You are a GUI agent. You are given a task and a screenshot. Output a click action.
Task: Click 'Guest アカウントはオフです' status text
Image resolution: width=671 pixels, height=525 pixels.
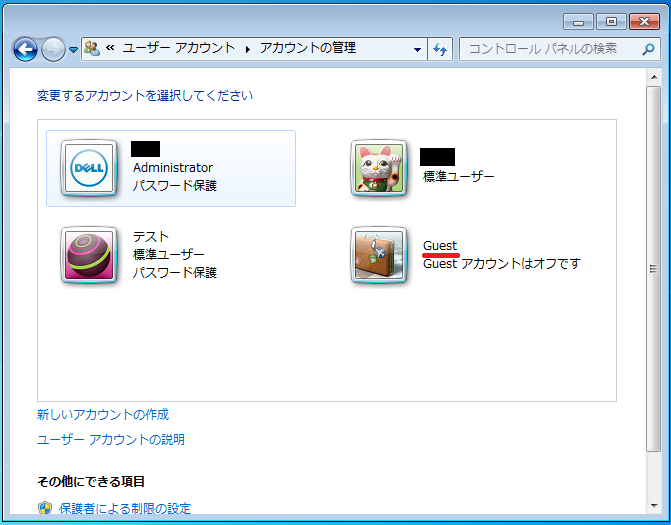502,264
